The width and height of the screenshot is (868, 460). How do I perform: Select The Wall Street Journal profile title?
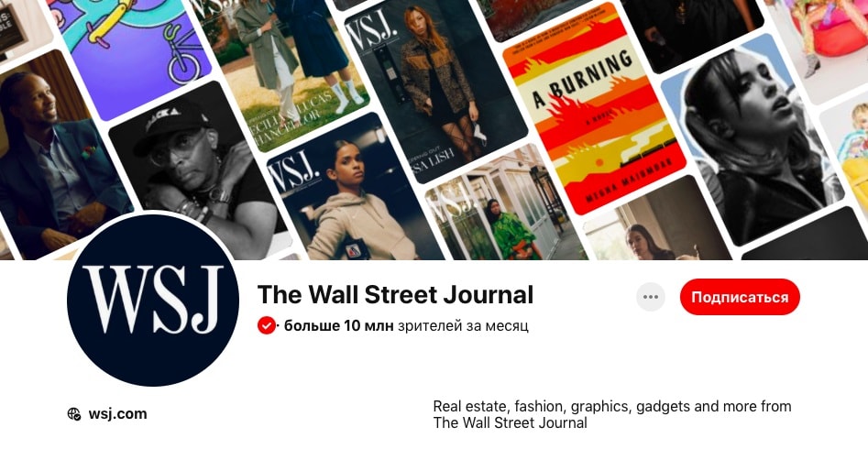coord(395,294)
